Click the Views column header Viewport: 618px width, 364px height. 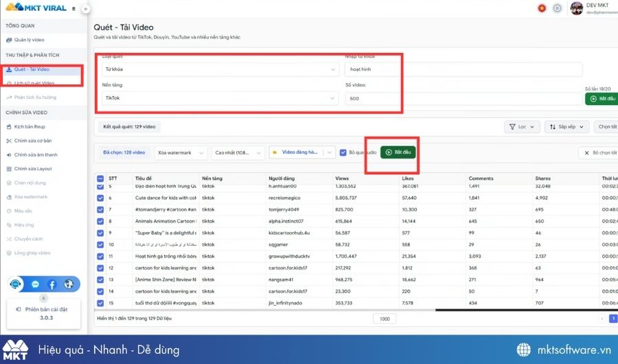[342, 179]
